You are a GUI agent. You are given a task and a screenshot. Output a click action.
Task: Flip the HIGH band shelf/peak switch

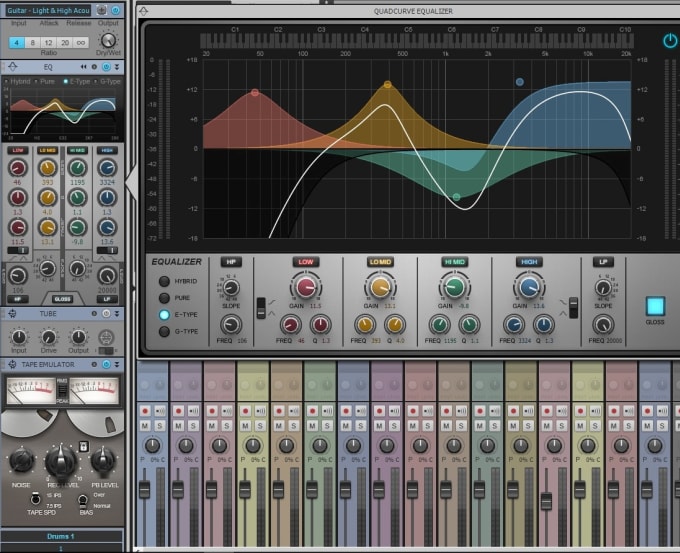pos(573,308)
